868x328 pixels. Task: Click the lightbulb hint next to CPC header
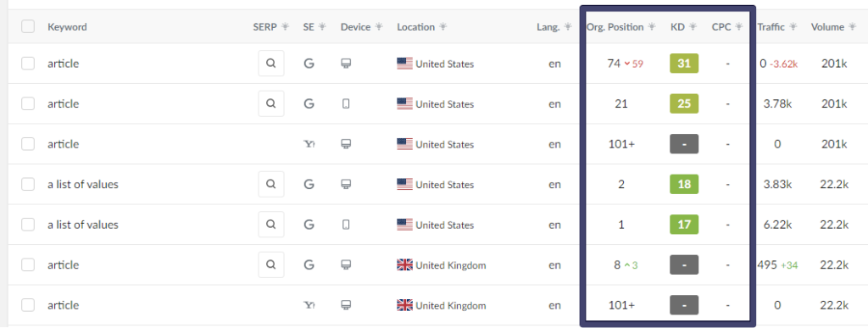coord(738,26)
